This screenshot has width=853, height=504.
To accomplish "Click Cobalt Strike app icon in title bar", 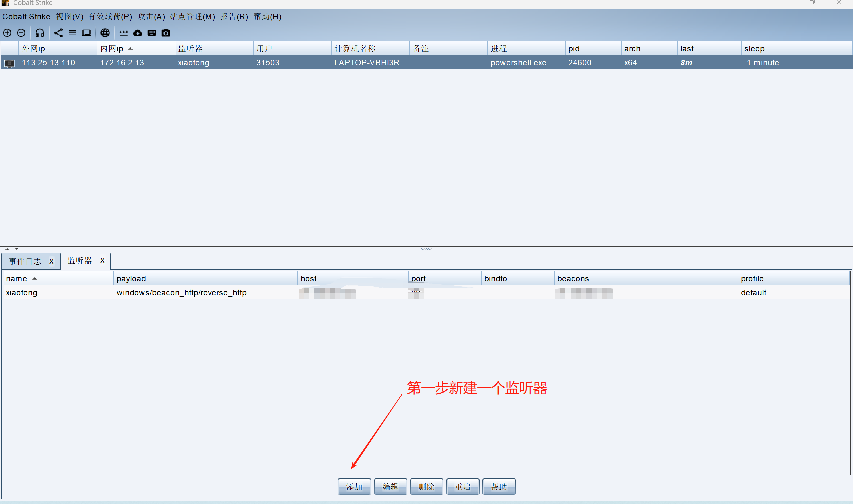I will click(x=5, y=3).
